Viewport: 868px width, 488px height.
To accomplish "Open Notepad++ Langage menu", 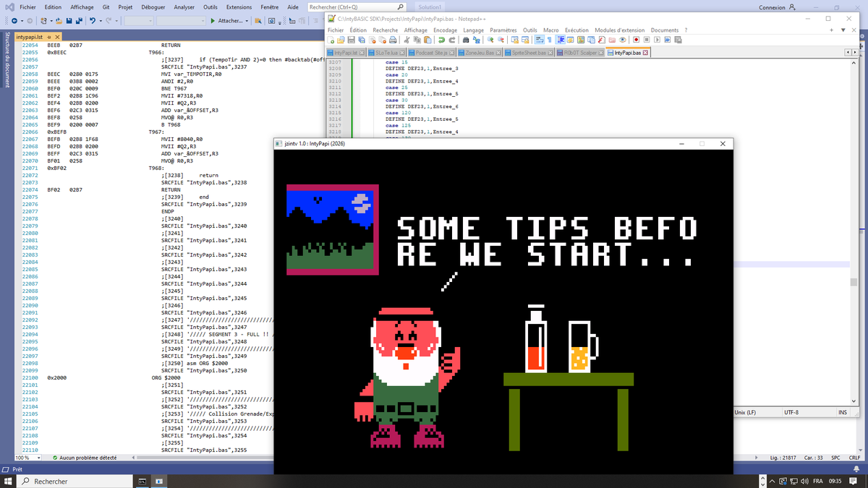I will 474,30.
